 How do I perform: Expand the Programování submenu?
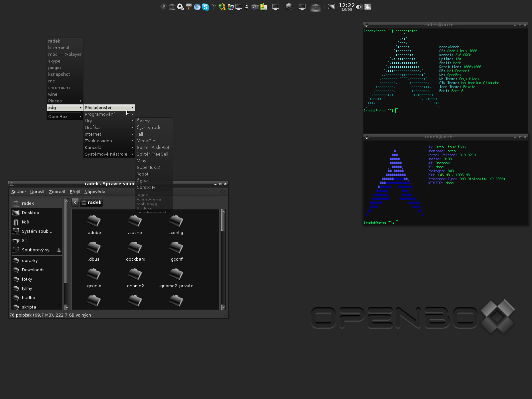(109, 114)
